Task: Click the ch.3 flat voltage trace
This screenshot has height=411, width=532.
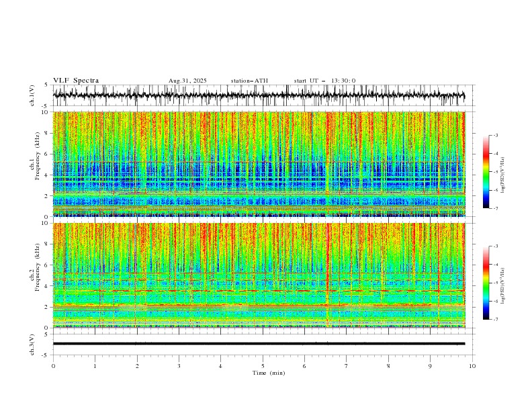Action: click(x=259, y=344)
